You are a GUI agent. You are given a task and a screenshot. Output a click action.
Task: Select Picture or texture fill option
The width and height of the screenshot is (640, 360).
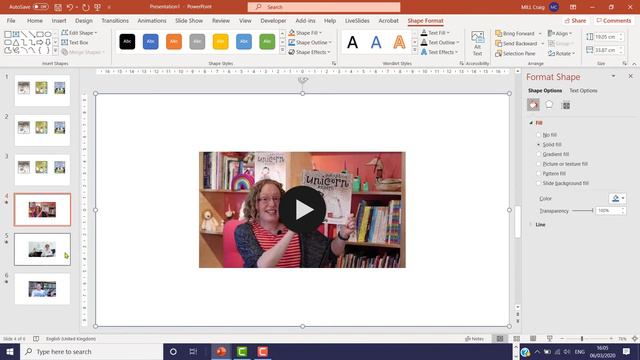pos(538,164)
